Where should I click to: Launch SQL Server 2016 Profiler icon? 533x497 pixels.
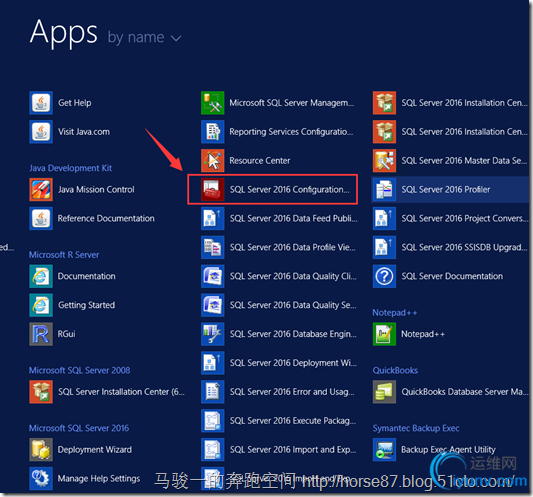point(384,189)
